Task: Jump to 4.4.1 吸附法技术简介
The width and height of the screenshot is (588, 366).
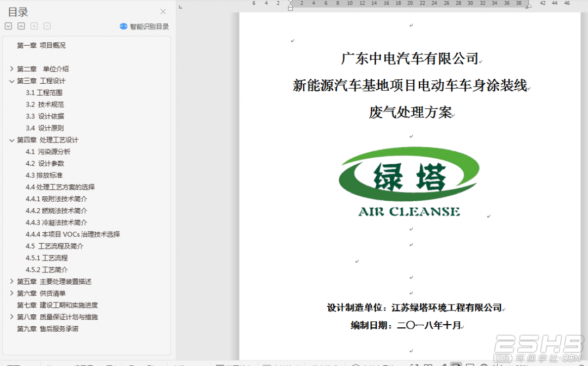Action: click(x=56, y=199)
